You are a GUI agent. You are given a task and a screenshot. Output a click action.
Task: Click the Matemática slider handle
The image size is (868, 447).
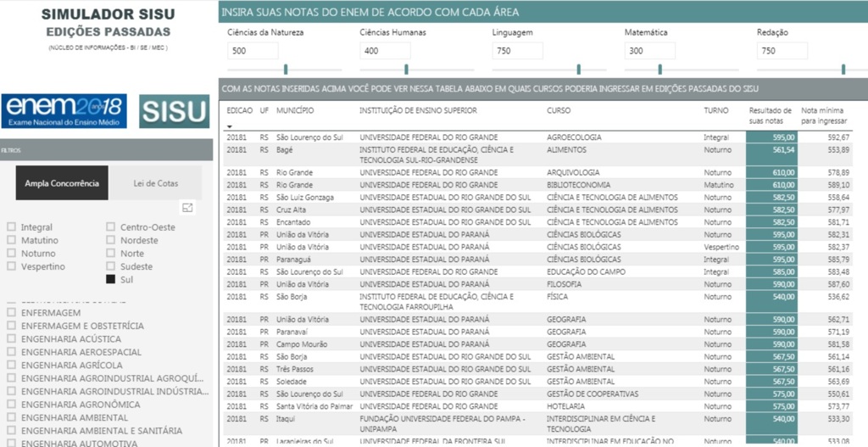(659, 70)
